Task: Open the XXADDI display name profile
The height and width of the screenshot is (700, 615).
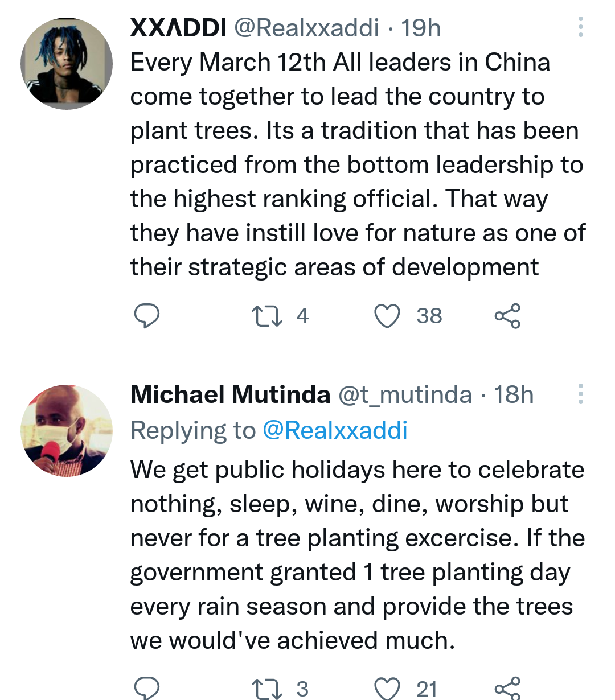Action: coord(178,27)
